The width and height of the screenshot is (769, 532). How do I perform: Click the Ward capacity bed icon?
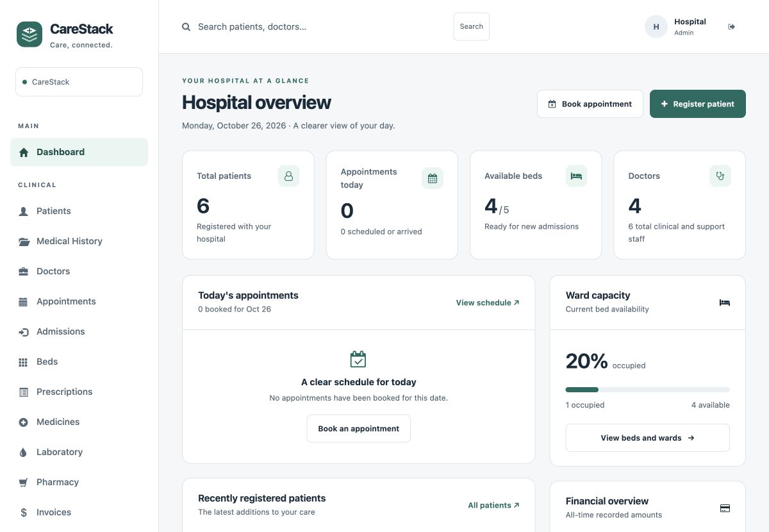[725, 303]
